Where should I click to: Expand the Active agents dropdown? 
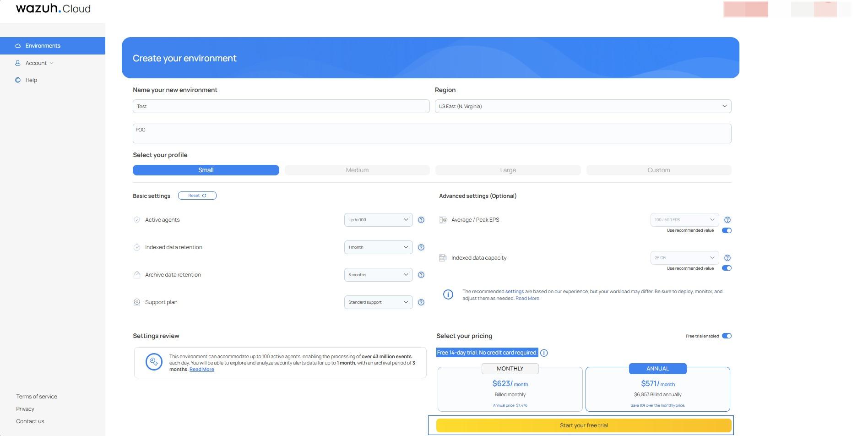[x=378, y=220]
